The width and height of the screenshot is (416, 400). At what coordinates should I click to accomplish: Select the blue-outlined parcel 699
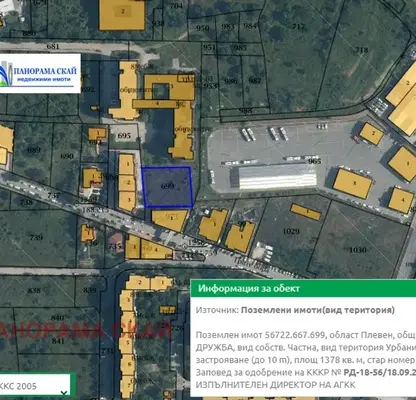tap(167, 187)
